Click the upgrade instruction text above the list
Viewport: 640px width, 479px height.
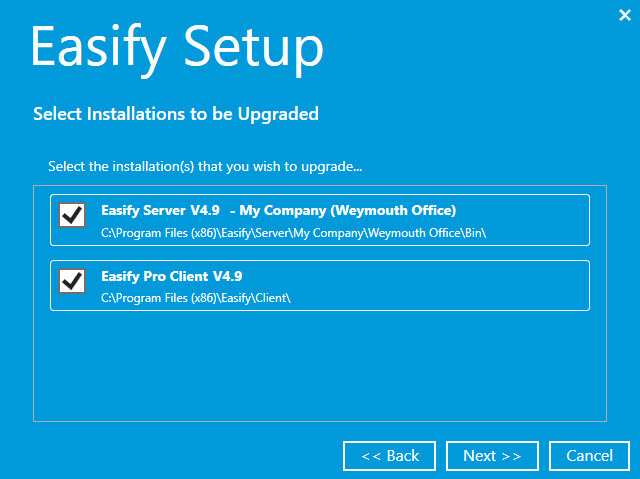(x=205, y=165)
